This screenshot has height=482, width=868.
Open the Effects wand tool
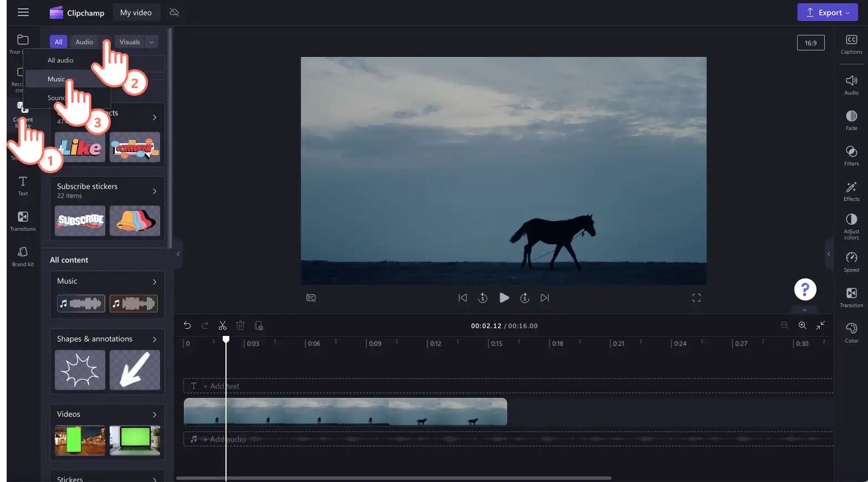(x=851, y=191)
